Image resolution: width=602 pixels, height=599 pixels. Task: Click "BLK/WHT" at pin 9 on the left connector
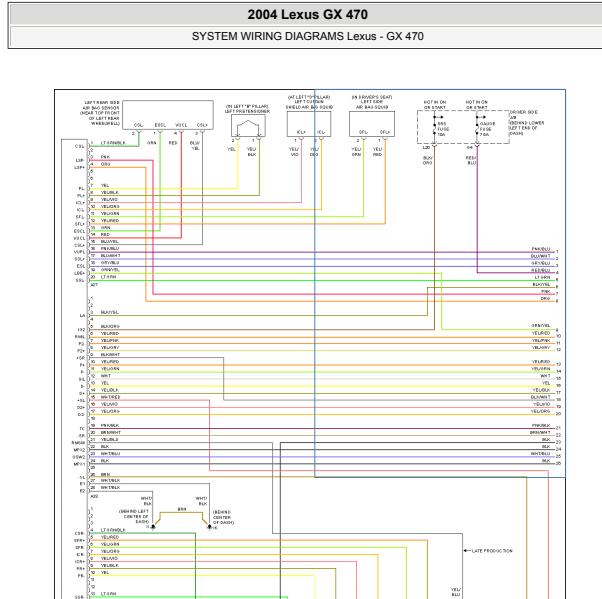click(110, 354)
